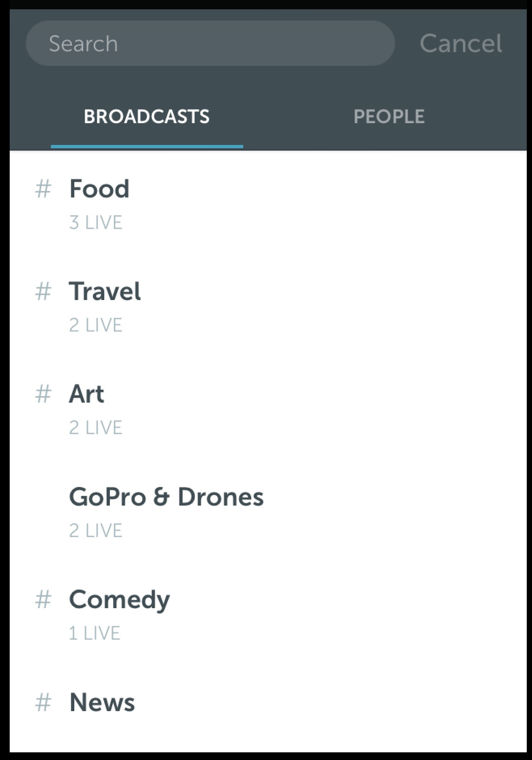Open the Food broadcast category

[99, 189]
